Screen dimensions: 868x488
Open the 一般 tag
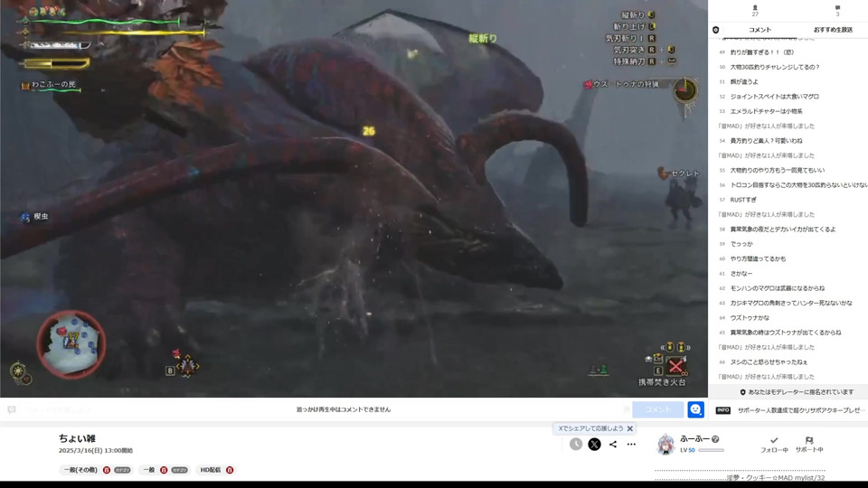(149, 470)
